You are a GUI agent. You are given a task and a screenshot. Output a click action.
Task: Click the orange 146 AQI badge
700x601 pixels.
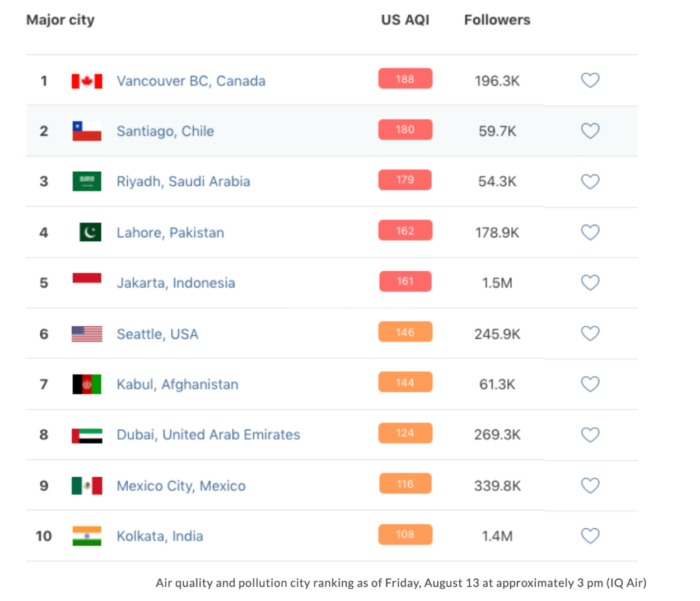point(405,332)
